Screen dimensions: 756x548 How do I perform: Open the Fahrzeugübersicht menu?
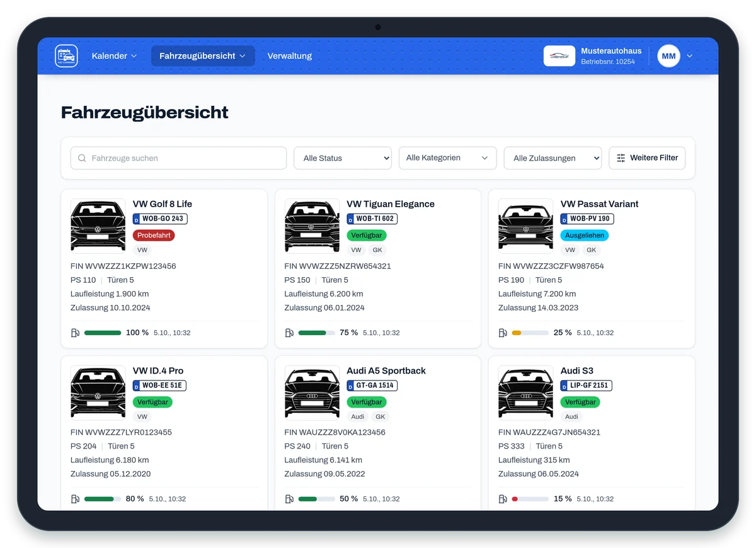pos(203,56)
